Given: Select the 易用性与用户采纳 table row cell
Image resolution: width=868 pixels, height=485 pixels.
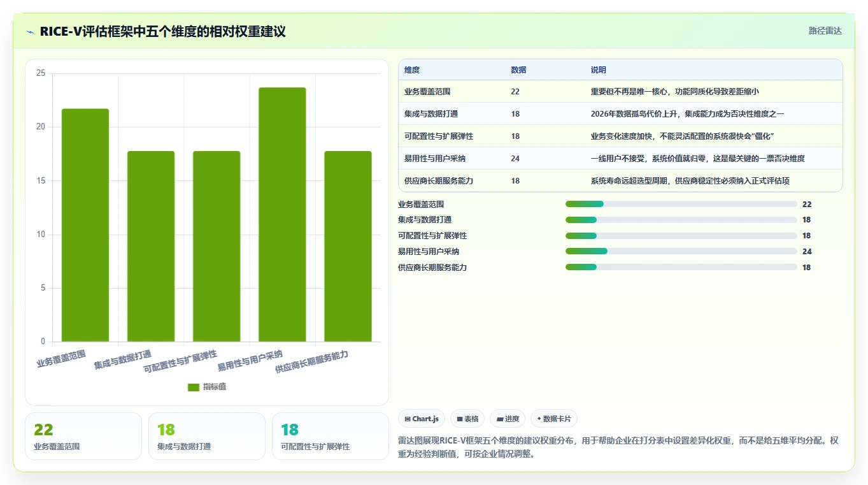Looking at the screenshot, I should [x=435, y=159].
